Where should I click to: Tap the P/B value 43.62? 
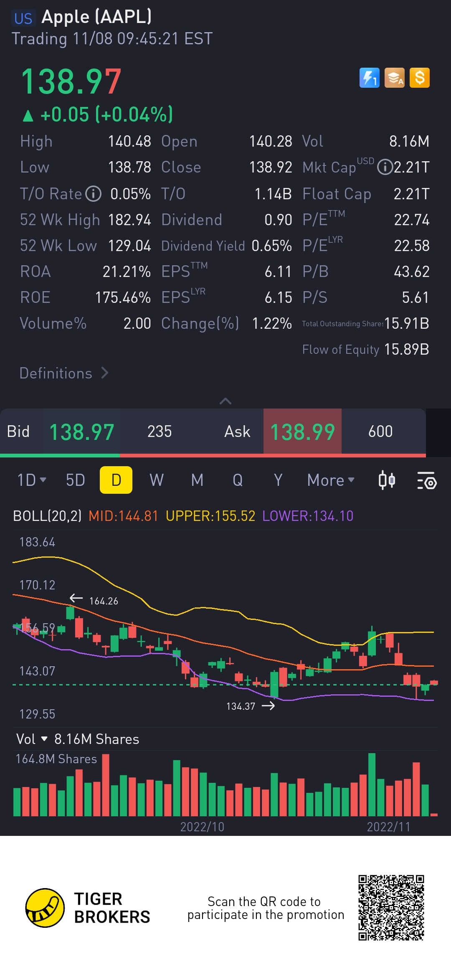(412, 272)
